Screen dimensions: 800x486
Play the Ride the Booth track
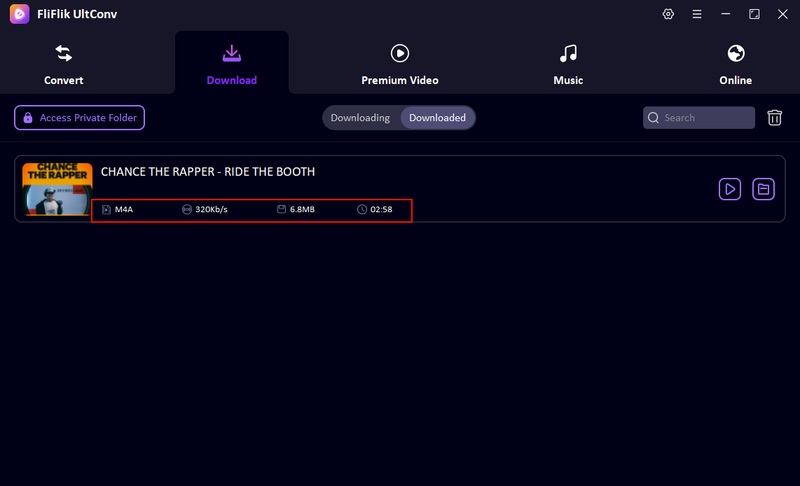730,189
